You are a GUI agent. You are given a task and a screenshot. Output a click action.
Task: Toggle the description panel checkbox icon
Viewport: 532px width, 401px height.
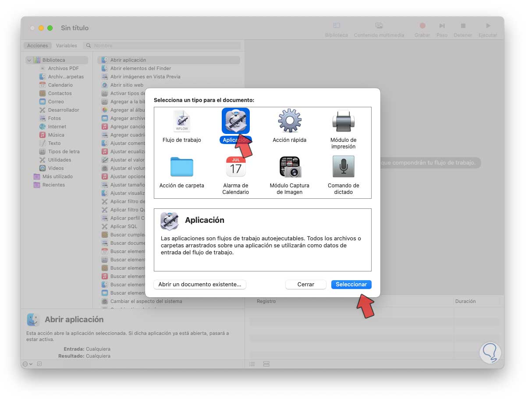click(x=39, y=364)
